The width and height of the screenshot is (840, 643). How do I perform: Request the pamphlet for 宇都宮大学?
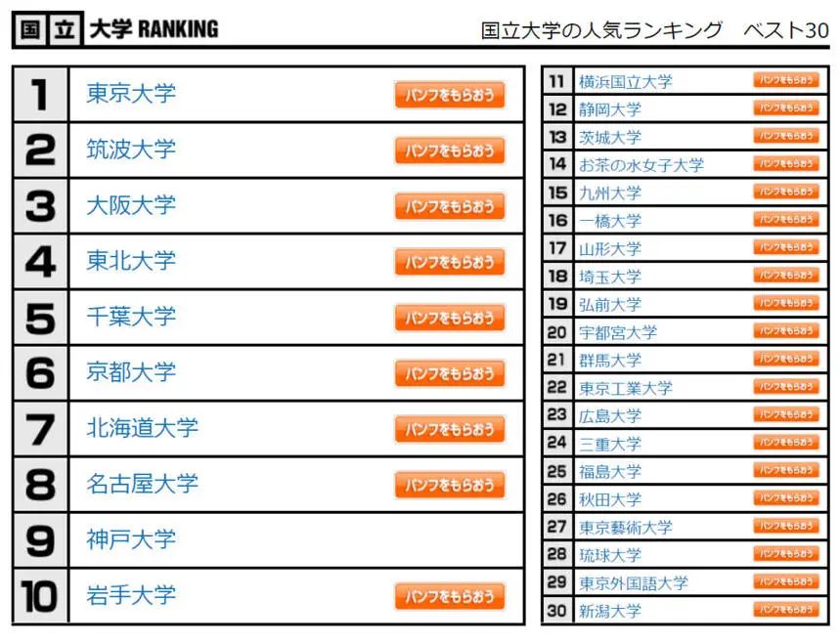coord(786,331)
